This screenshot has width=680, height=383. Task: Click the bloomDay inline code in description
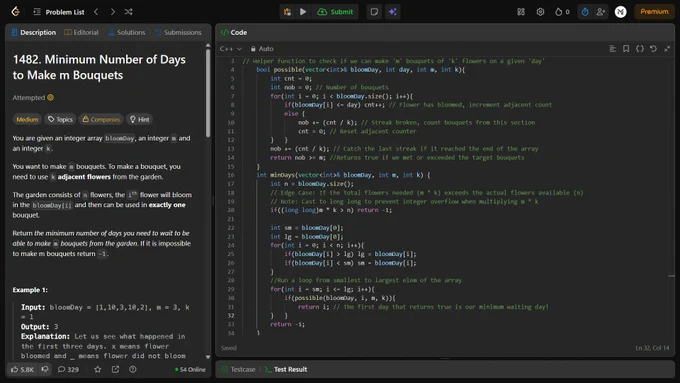(120, 138)
